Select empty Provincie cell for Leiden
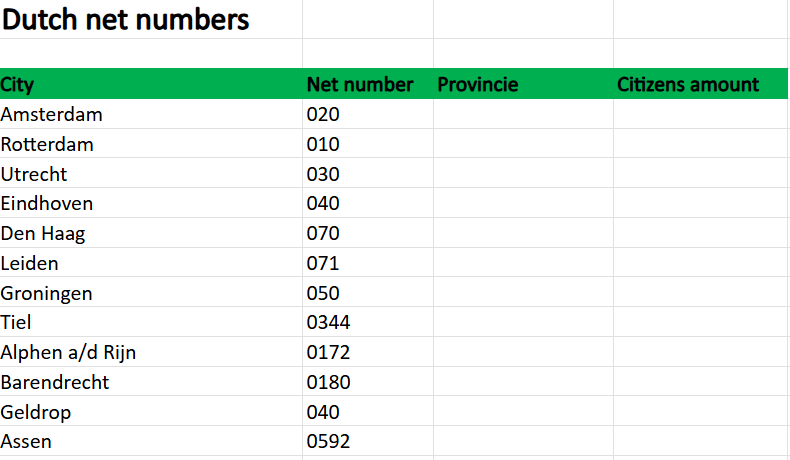The width and height of the screenshot is (790, 460). (x=523, y=262)
